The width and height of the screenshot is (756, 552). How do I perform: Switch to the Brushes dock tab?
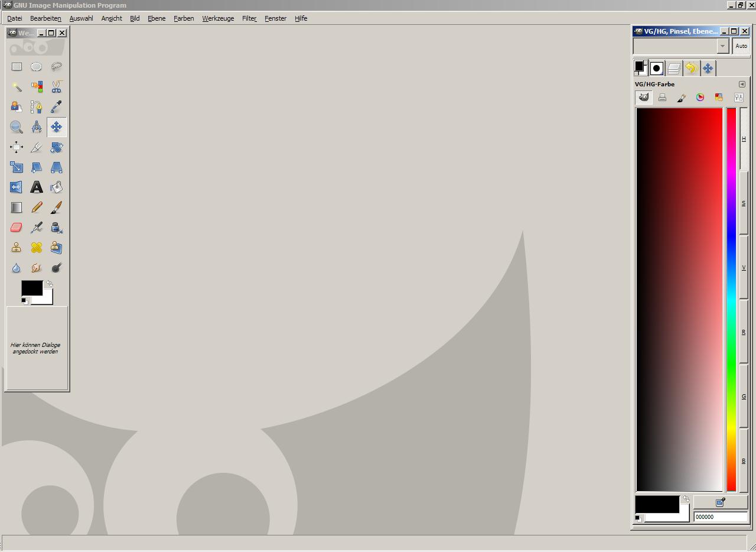point(656,69)
